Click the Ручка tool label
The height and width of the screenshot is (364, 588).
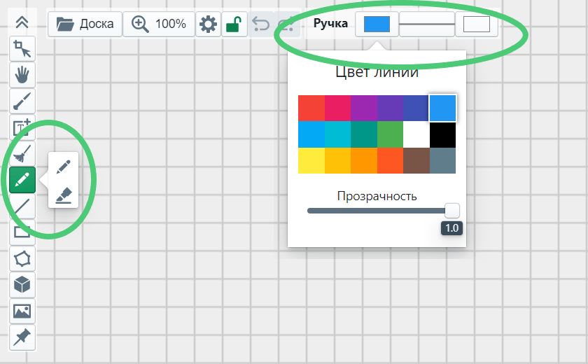click(x=330, y=23)
